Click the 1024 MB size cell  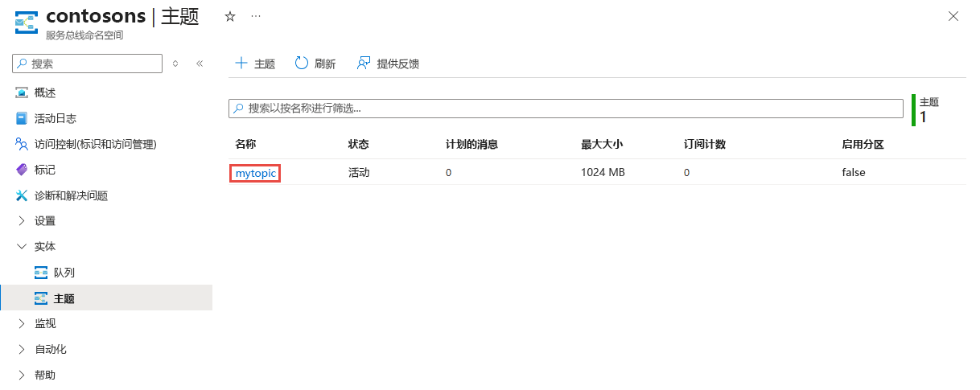click(x=603, y=172)
